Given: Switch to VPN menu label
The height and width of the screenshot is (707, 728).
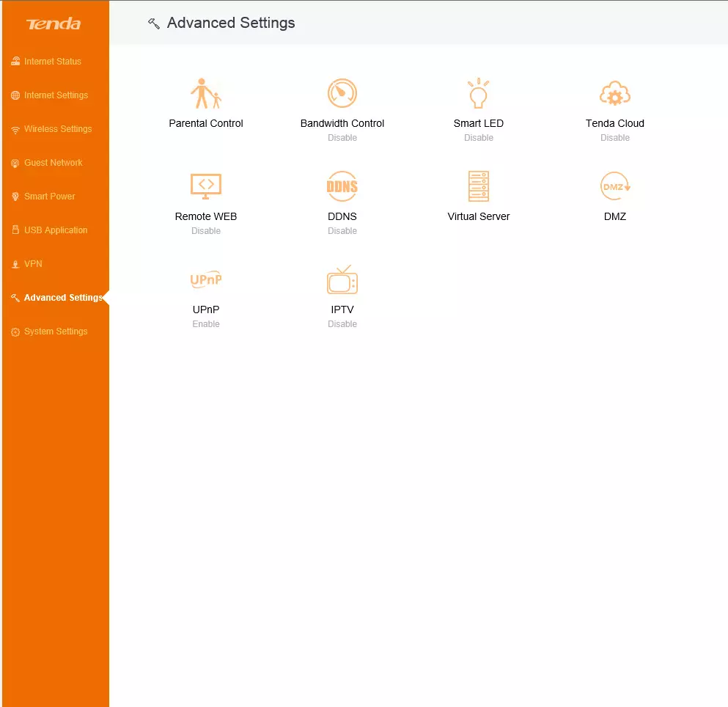Looking at the screenshot, I should pos(33,264).
